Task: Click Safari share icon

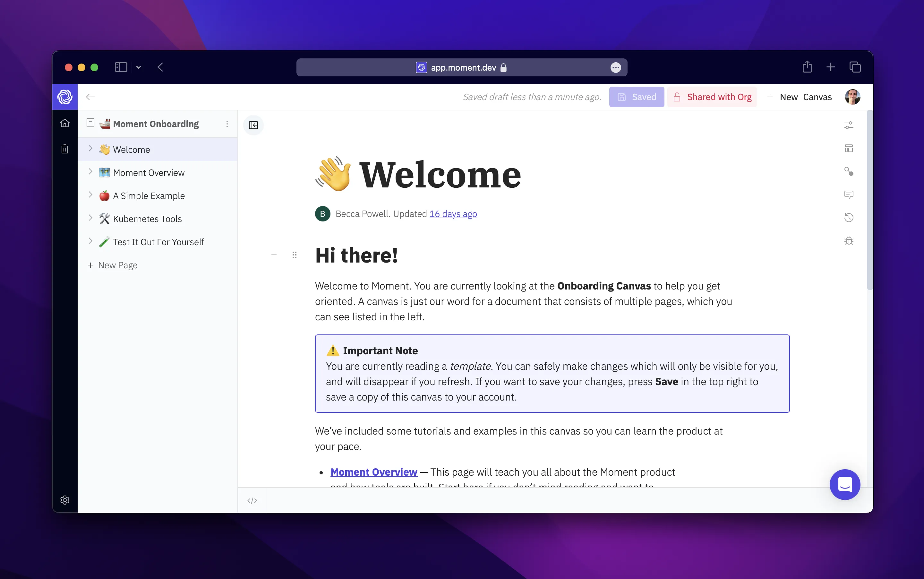Action: coord(807,67)
